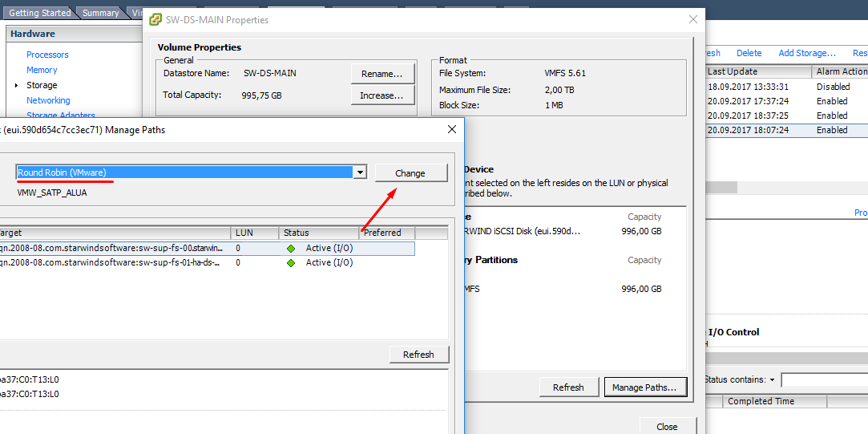The width and height of the screenshot is (868, 434).
Task: Click the Preferred column header
Action: (387, 233)
